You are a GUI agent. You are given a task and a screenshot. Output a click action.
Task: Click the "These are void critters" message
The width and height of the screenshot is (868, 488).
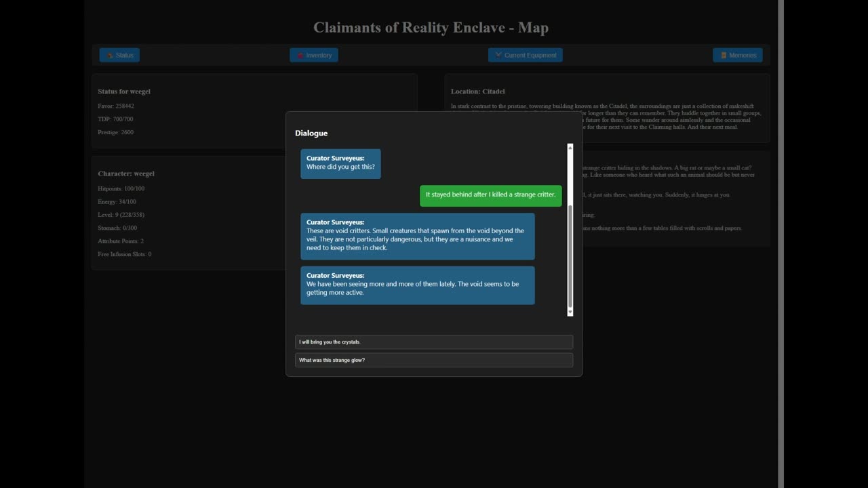tap(418, 236)
